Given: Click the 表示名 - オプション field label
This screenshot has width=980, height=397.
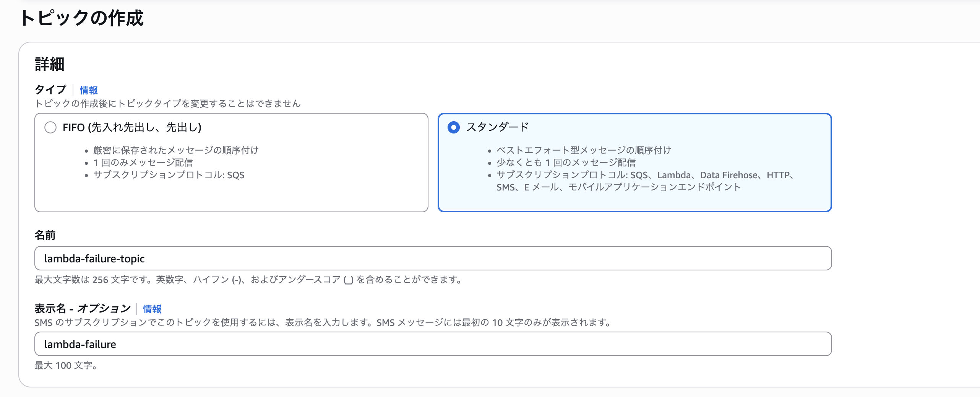Looking at the screenshot, I should [x=83, y=309].
